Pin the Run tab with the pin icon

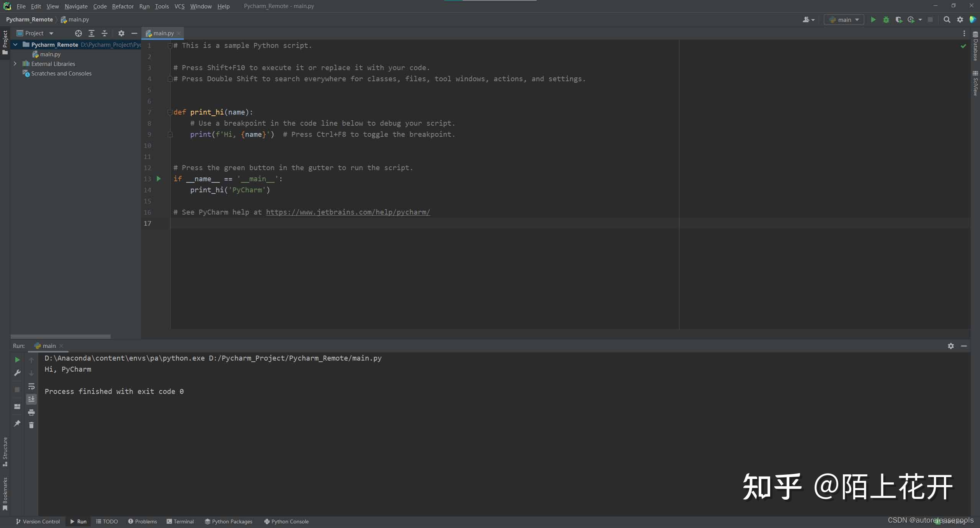(17, 423)
